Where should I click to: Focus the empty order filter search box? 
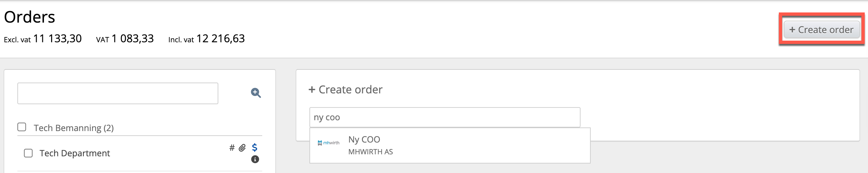tap(118, 93)
